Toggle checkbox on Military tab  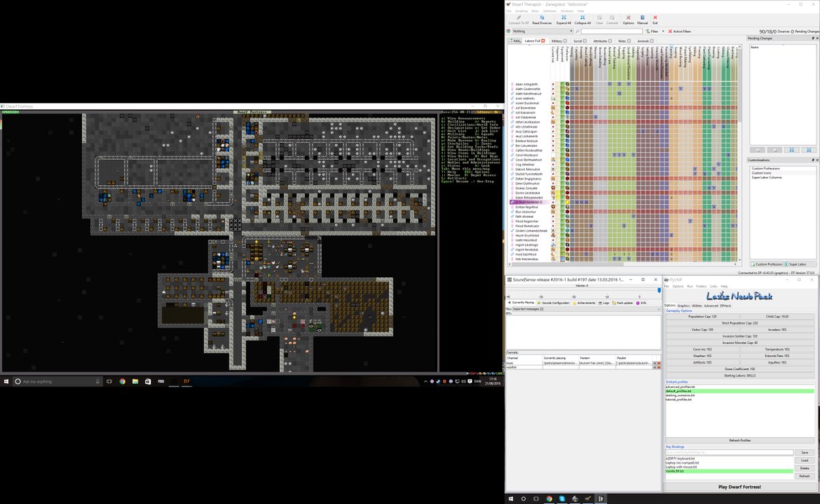565,41
